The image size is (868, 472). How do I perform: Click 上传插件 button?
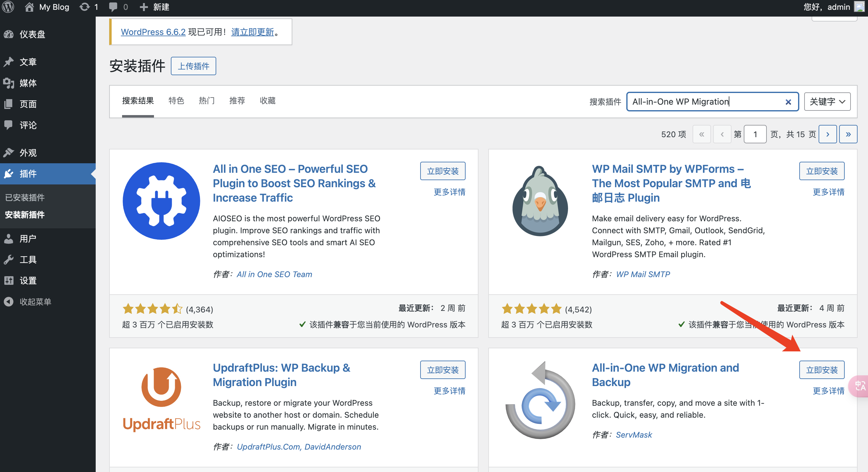(x=194, y=66)
